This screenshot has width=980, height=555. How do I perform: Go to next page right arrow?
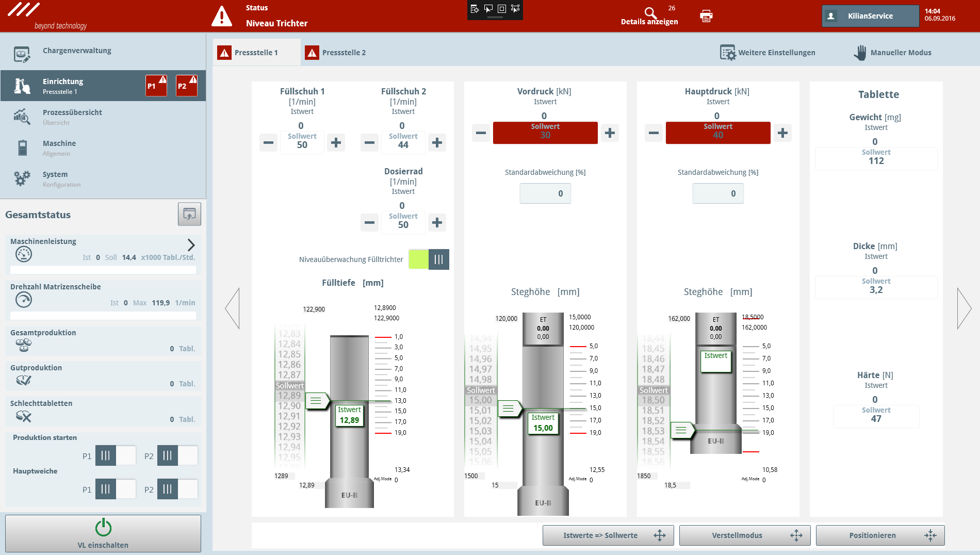pyautogui.click(x=963, y=308)
